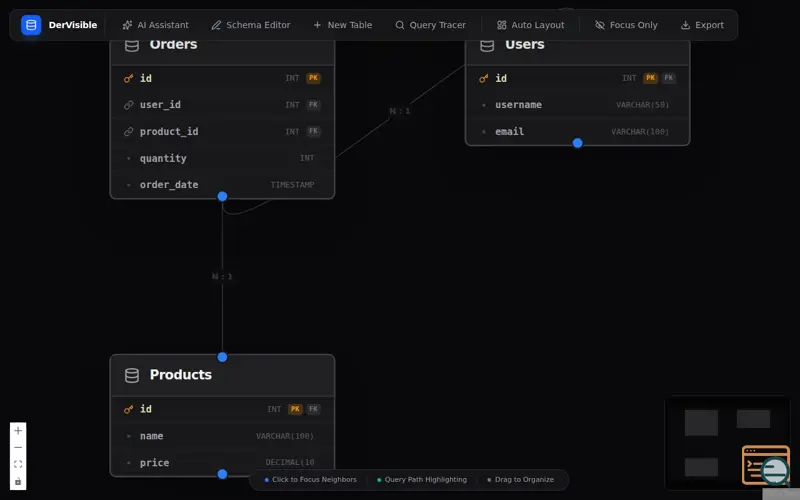Click the Products table database icon
The width and height of the screenshot is (800, 500).
132,376
